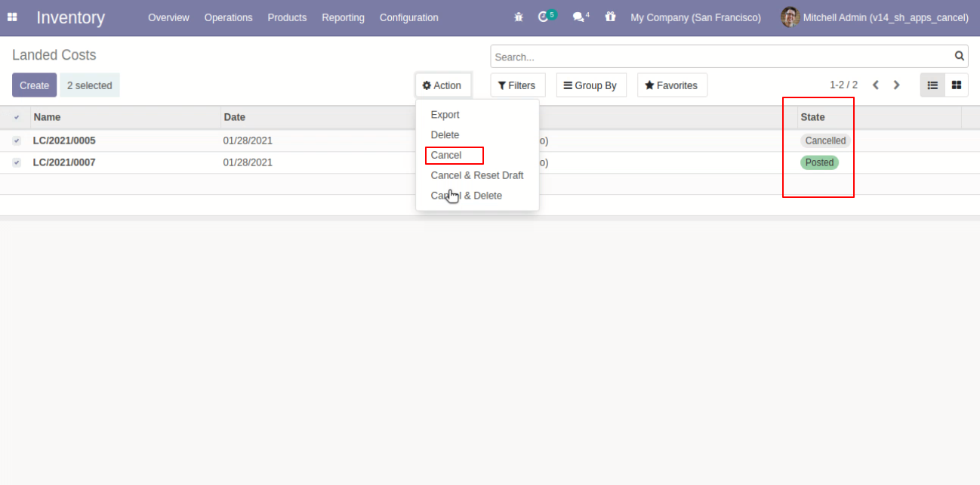Open the Filters dropdown
980x485 pixels.
[x=517, y=85]
